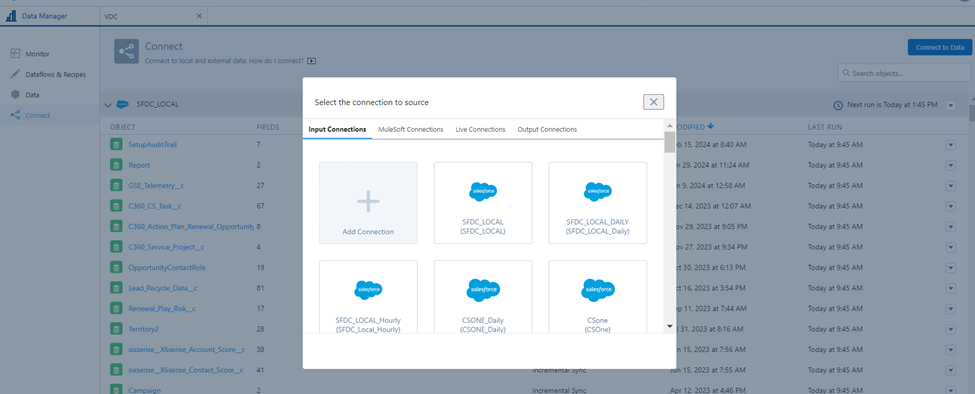The width and height of the screenshot is (975, 394).
Task: Open the Territory2 object link
Action: (x=143, y=328)
